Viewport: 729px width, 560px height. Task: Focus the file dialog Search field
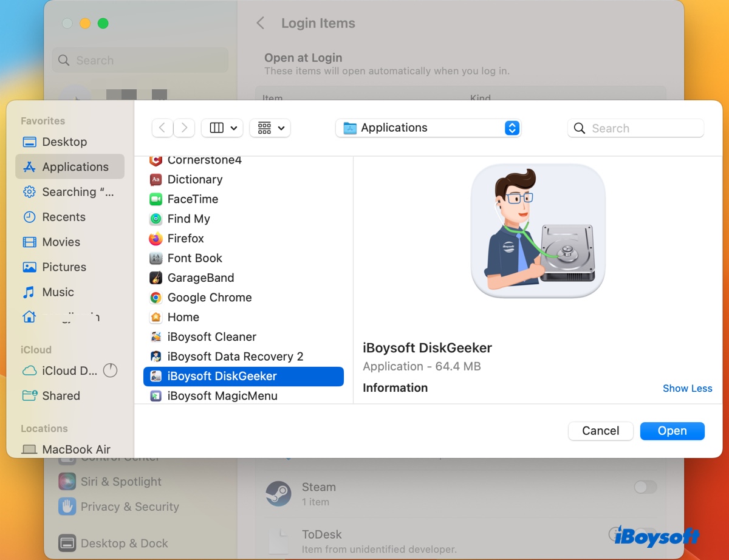635,128
